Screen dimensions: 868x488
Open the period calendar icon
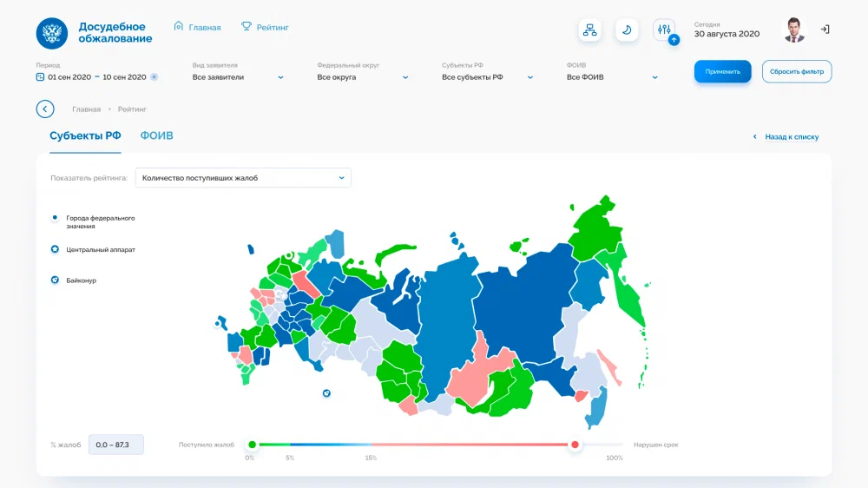pyautogui.click(x=40, y=77)
